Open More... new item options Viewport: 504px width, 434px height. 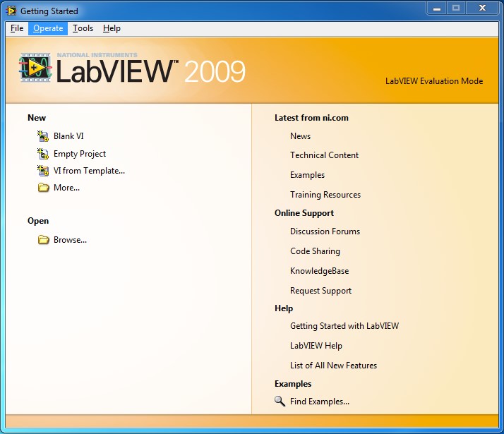click(x=66, y=188)
